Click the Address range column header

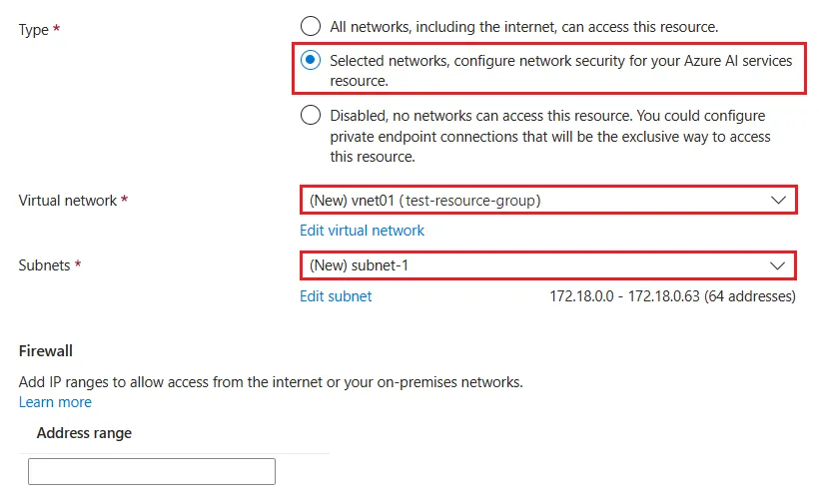tap(84, 433)
